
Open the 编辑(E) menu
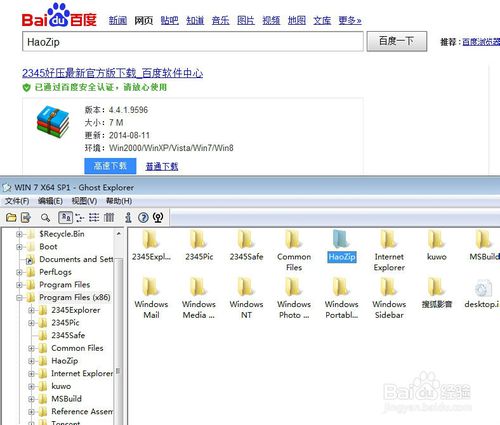50,201
